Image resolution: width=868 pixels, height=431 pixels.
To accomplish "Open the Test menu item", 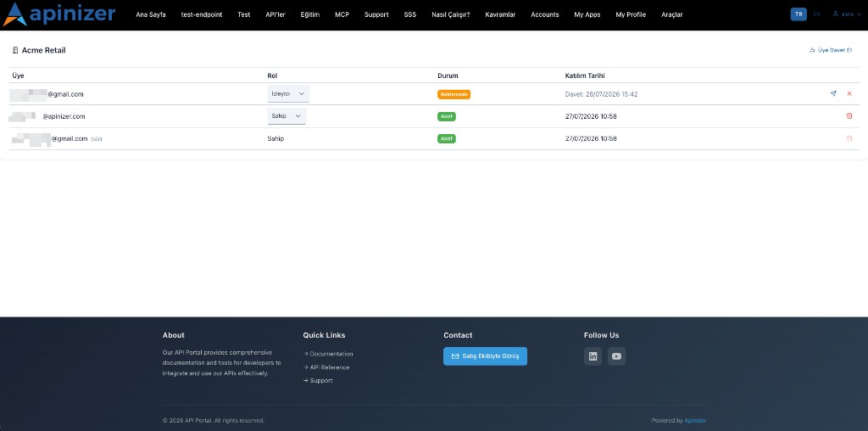I will pos(243,14).
